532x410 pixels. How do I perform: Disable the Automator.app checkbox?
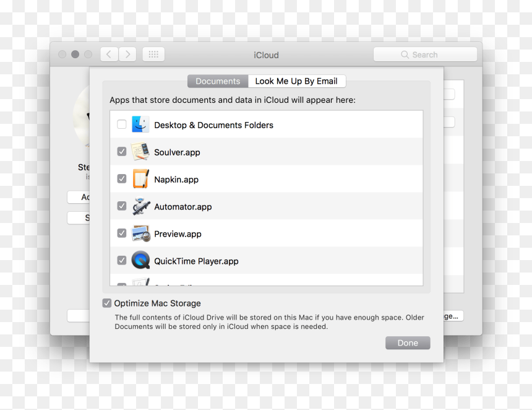121,206
